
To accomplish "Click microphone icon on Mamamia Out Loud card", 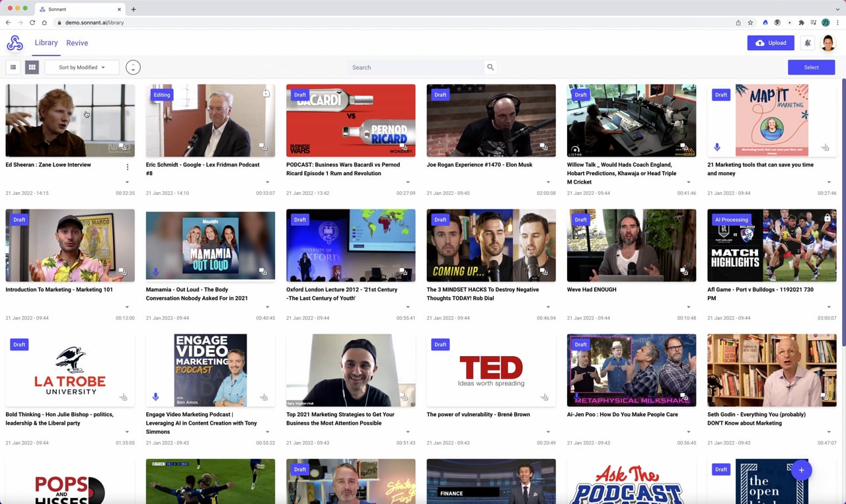I will click(x=156, y=271).
